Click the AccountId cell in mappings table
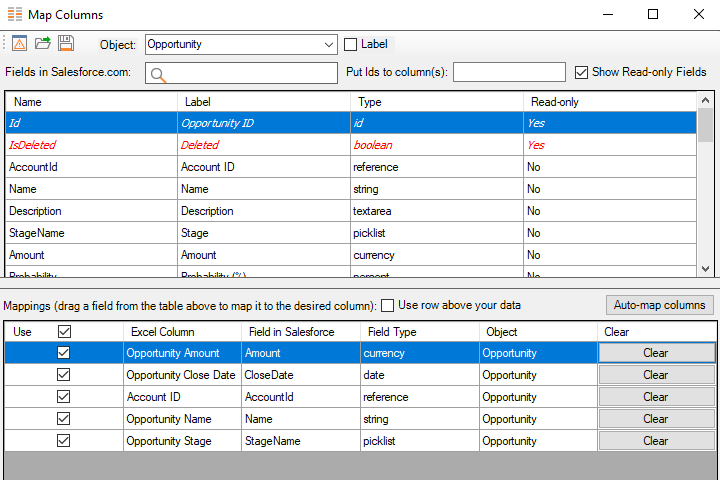This screenshot has height=480, width=720. point(301,397)
